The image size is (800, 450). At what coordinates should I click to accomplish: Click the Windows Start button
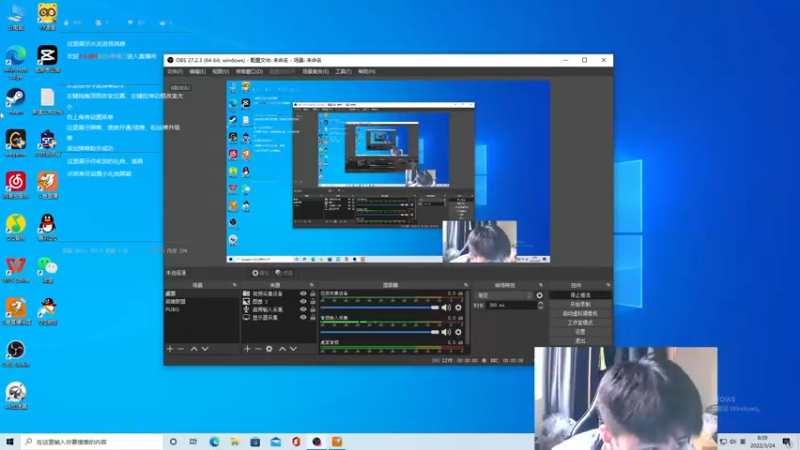9,441
